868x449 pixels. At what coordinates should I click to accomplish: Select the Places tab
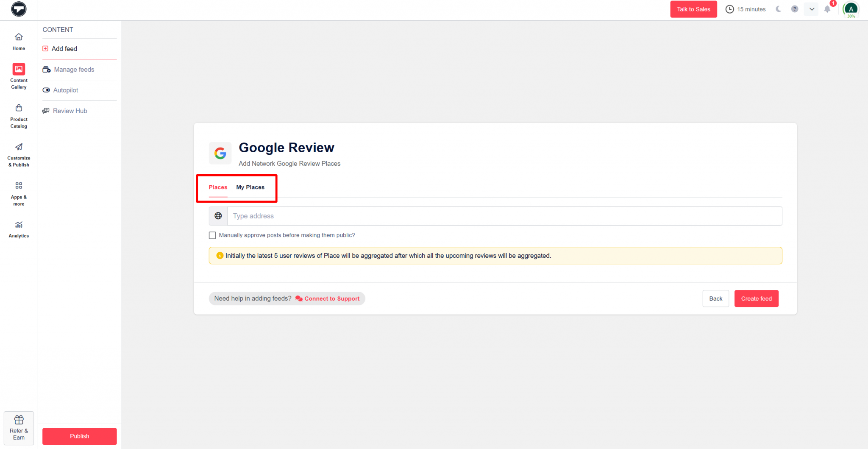[218, 187]
